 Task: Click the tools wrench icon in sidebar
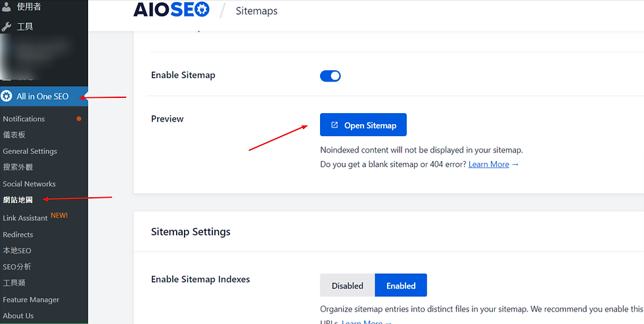pos(6,27)
